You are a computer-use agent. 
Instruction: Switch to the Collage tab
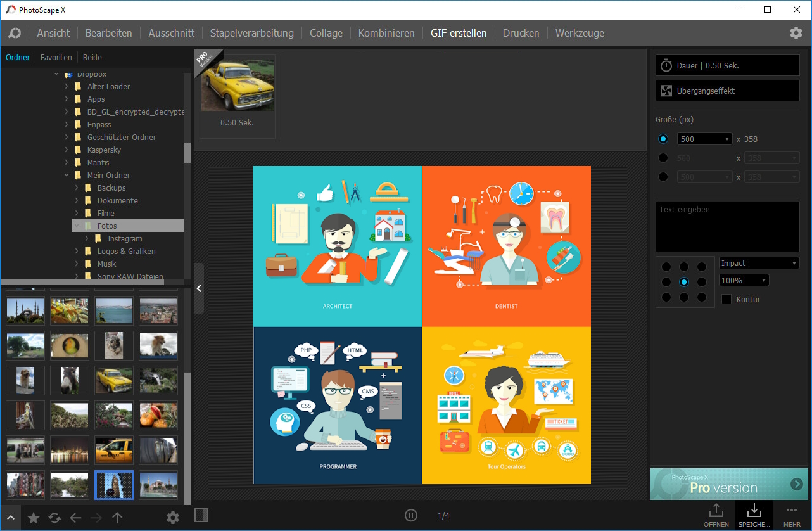326,33
